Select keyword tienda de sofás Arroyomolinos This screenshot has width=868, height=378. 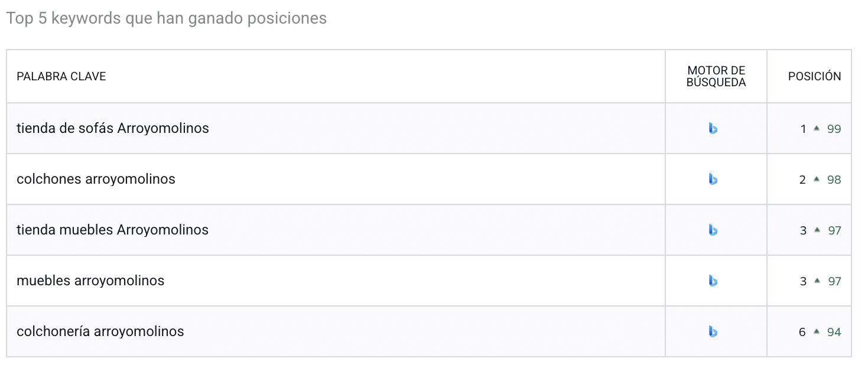(x=113, y=128)
